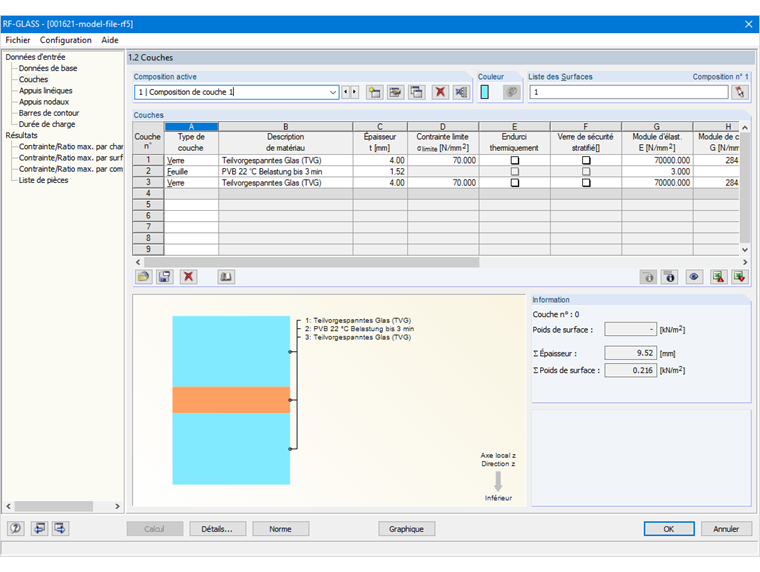Viewport: 760px width, 572px height.
Task: Click the greyed color settings icon
Action: coord(511,92)
